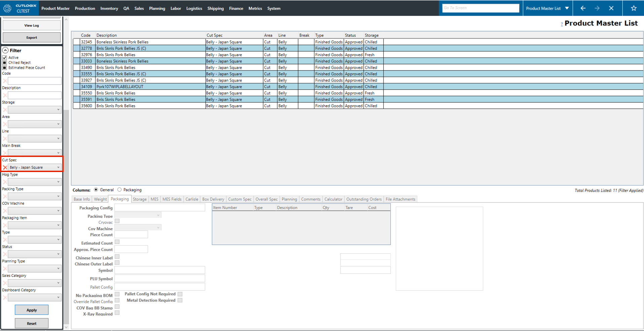
Task: Collapse the Filter panel chevron
Action: click(x=5, y=50)
